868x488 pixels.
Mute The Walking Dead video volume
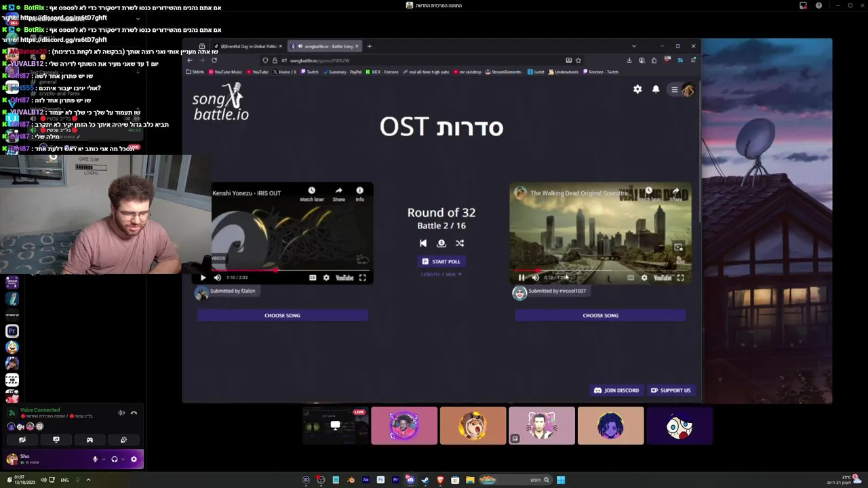(x=535, y=278)
